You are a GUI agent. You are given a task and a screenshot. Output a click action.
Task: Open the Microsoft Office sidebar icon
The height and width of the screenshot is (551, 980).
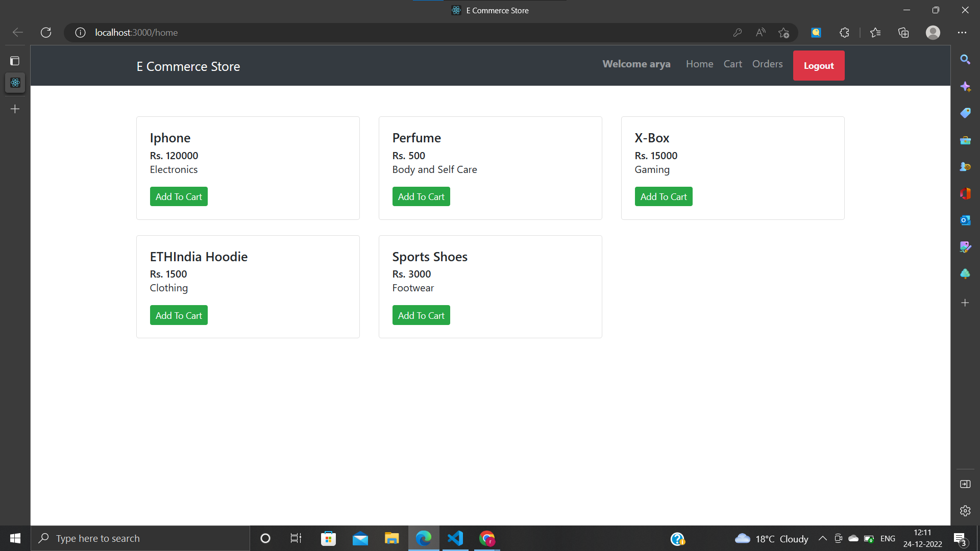965,193
